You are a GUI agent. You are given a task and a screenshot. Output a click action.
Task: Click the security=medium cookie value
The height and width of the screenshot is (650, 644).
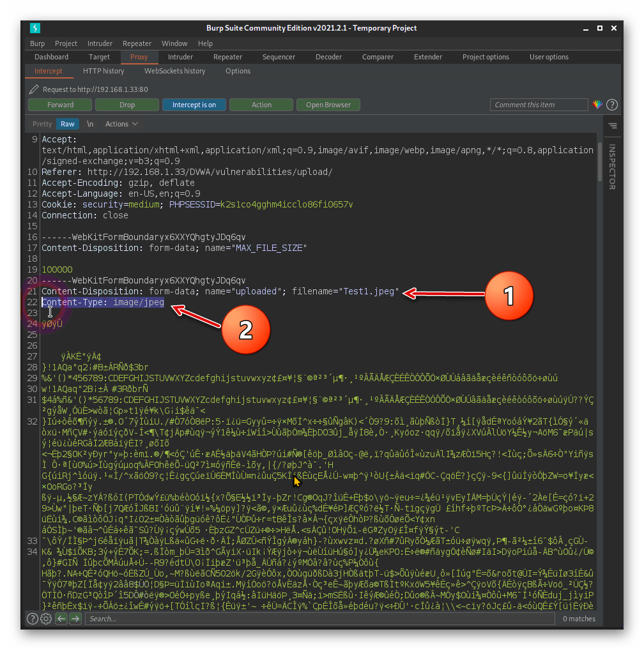[x=121, y=204]
